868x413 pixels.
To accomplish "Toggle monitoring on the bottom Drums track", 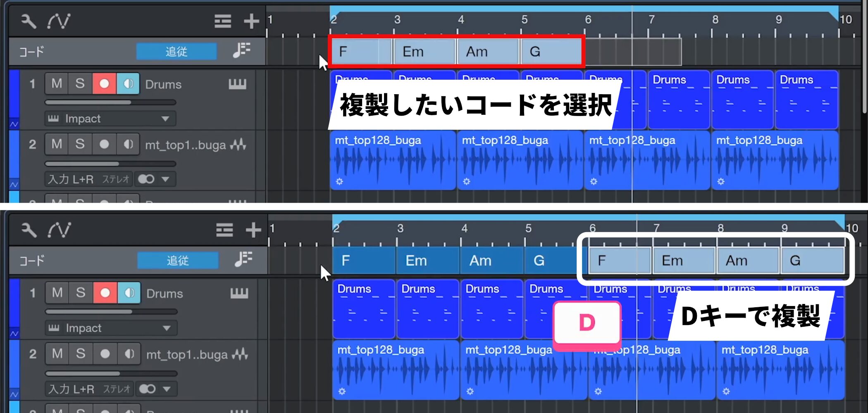I will click(x=129, y=293).
